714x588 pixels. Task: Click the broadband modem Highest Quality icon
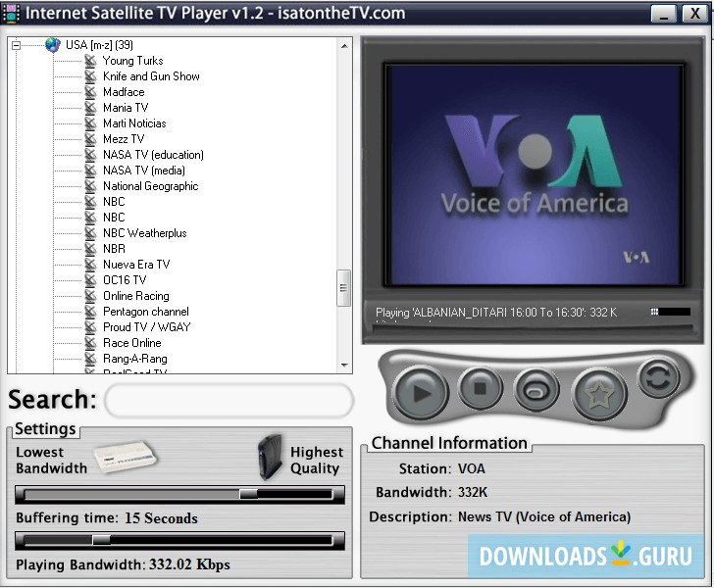[270, 457]
